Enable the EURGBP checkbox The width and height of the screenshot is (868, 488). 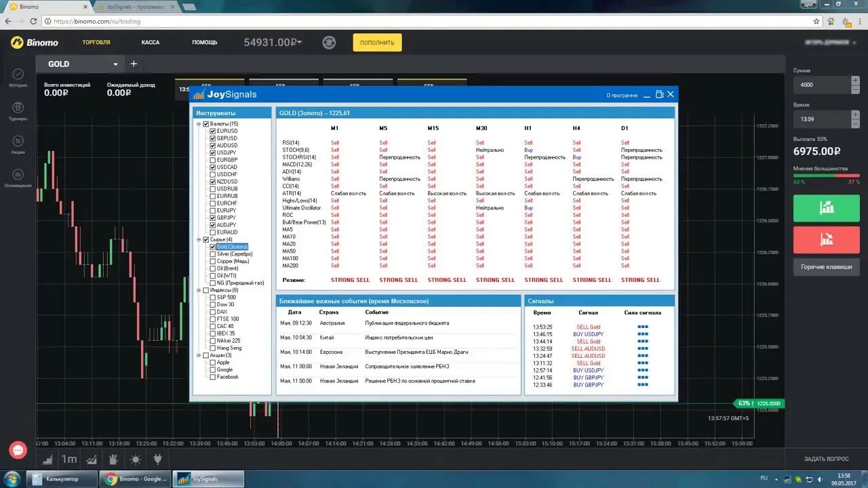(213, 160)
